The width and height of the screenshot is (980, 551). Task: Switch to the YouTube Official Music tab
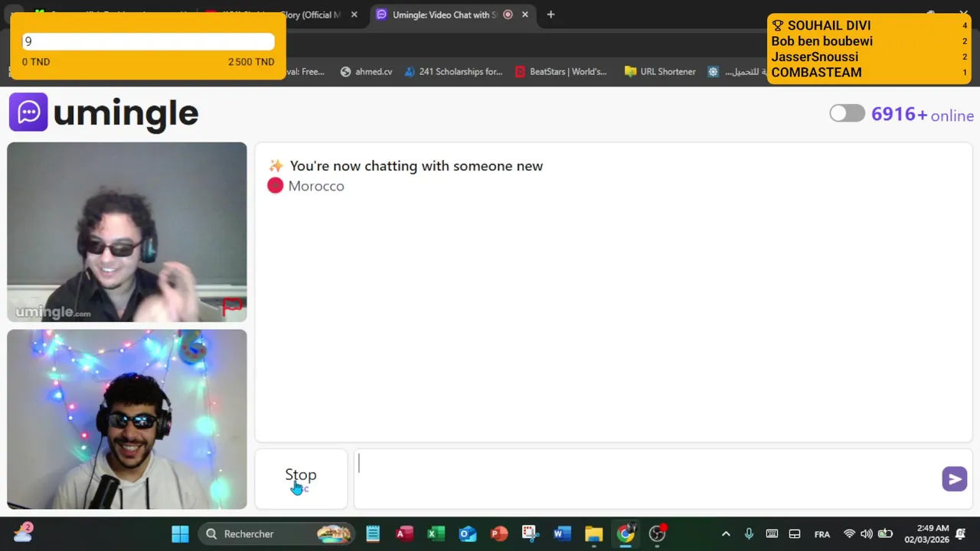point(279,15)
